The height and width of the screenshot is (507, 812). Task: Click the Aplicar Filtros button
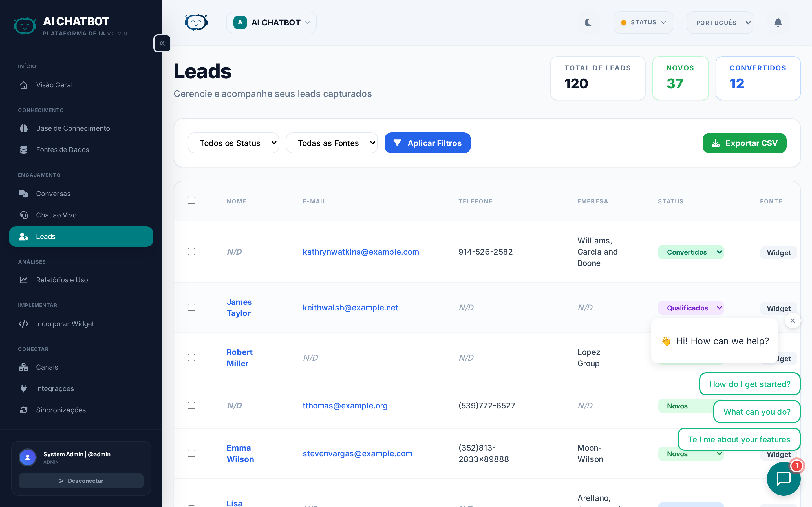tap(427, 143)
